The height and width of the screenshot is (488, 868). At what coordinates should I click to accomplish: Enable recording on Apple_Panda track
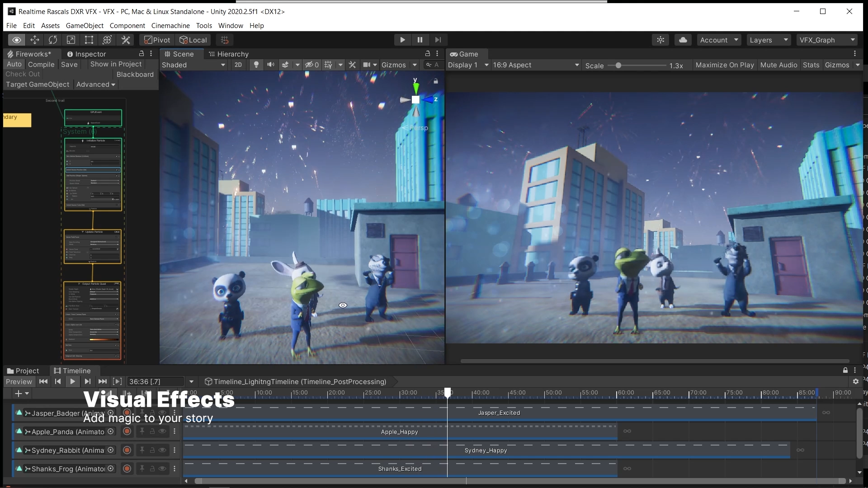127,432
